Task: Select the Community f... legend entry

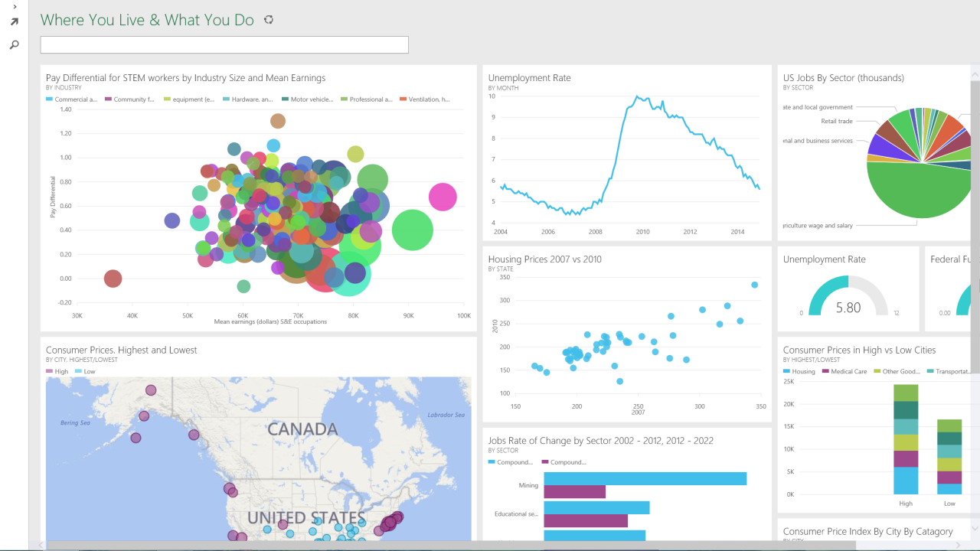Action: [x=130, y=99]
